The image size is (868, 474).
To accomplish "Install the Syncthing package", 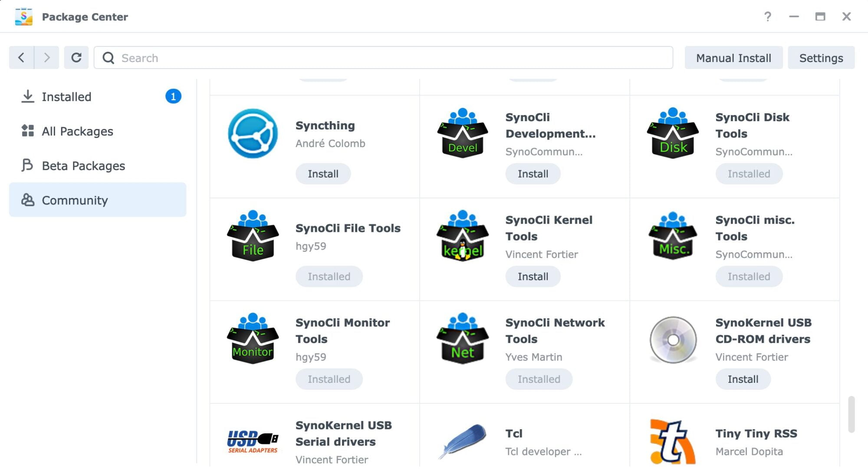I will click(323, 174).
